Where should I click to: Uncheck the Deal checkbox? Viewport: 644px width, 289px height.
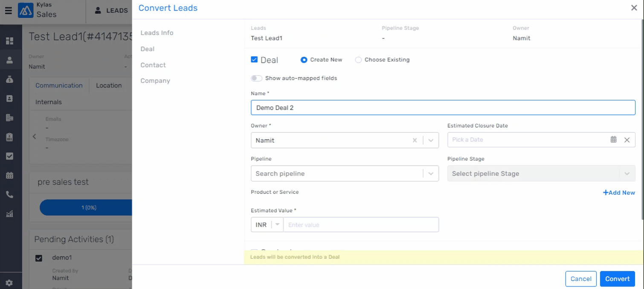254,60
